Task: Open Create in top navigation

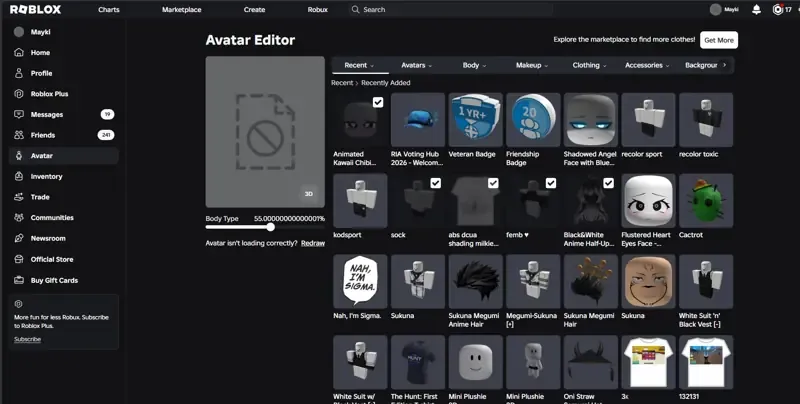Action: pos(254,9)
